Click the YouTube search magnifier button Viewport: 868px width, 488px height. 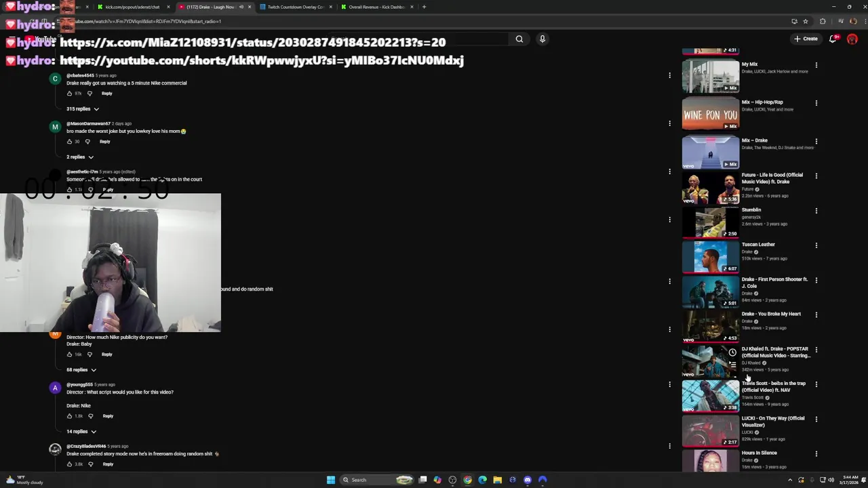[x=519, y=39]
